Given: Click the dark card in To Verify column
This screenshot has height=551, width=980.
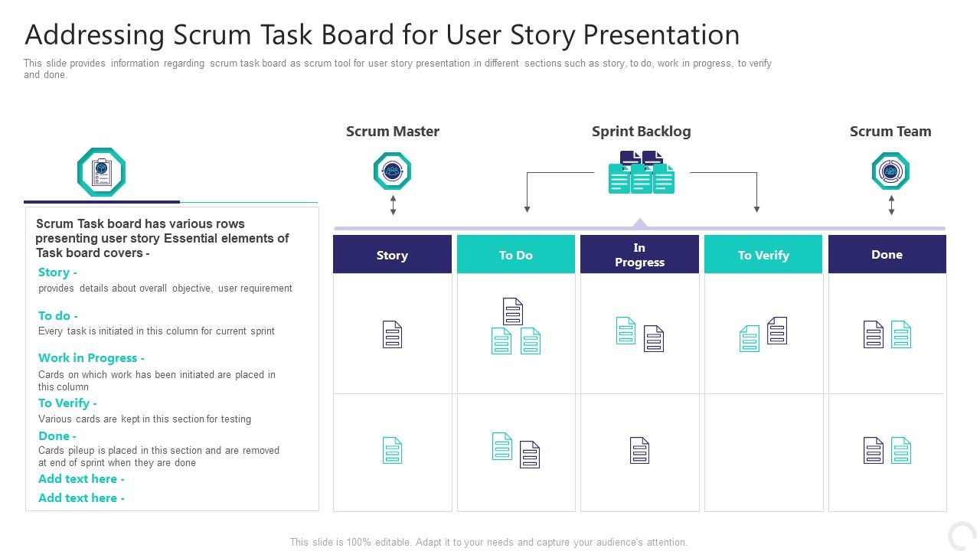Looking at the screenshot, I should coord(777,331).
